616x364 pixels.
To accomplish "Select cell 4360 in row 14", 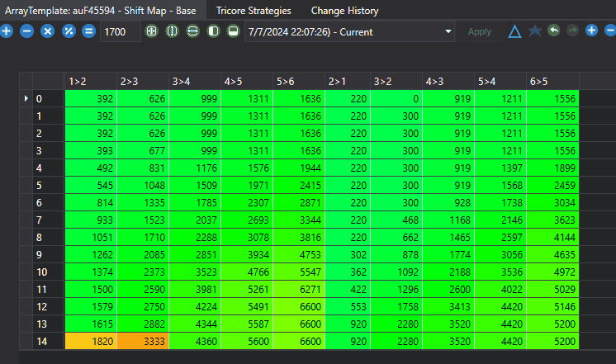I will coord(195,341).
